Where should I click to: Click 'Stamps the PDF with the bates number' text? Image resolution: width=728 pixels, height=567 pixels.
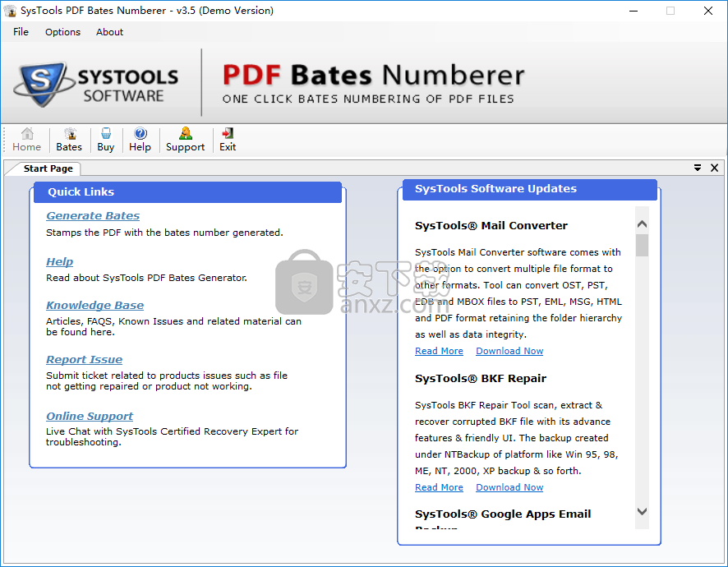[164, 233]
